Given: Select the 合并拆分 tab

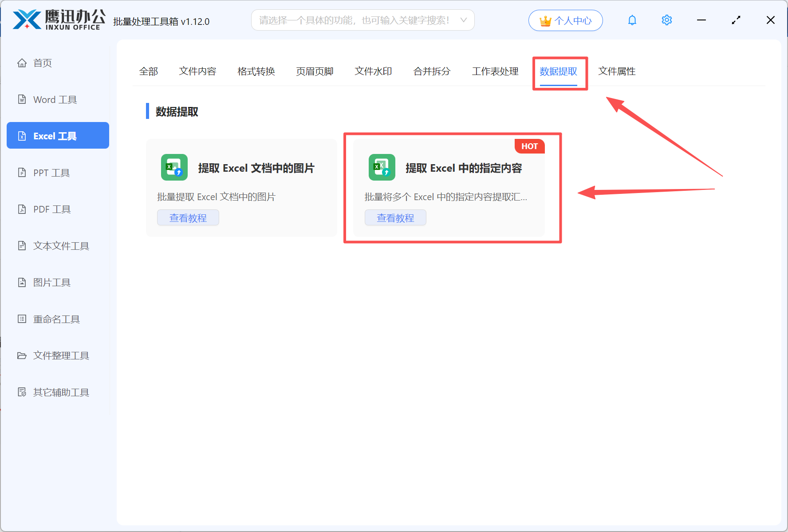Looking at the screenshot, I should [x=431, y=71].
